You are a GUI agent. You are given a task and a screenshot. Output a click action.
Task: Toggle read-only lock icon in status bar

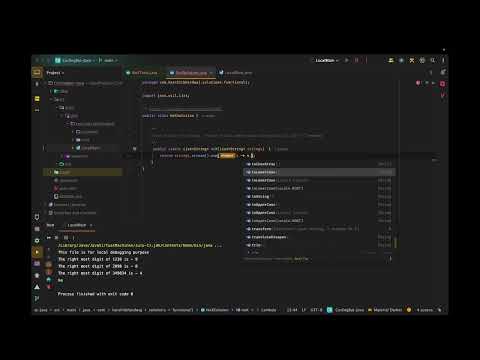[440, 310]
